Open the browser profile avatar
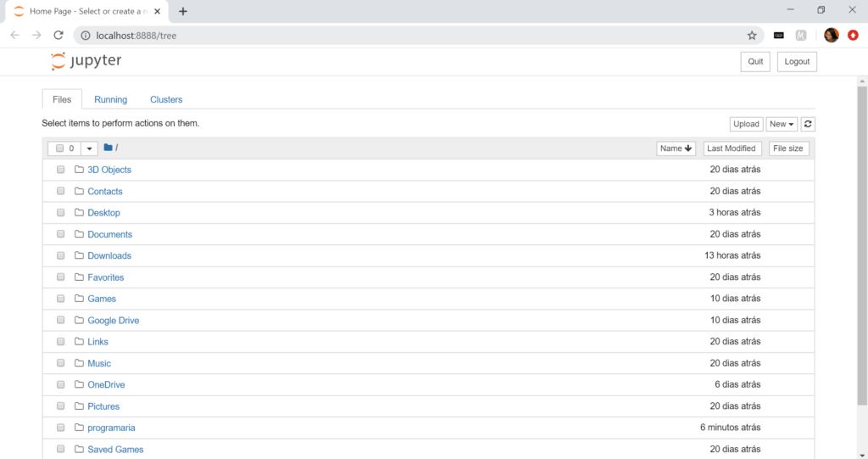Viewport: 868px width, 459px height. [x=831, y=35]
